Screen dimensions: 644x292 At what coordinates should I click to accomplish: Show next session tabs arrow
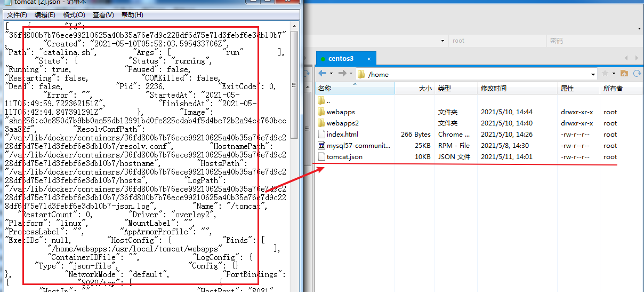tap(637, 58)
